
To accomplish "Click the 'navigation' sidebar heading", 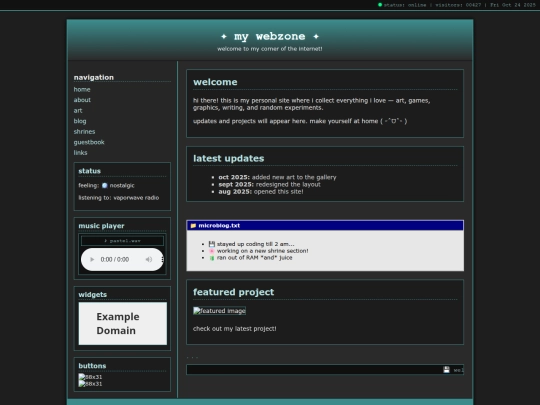I will click(x=94, y=77).
